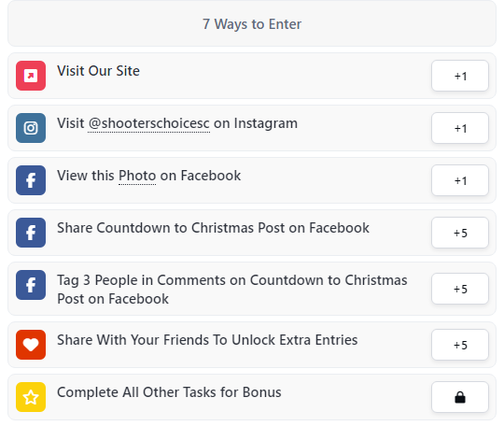Click the Instagram icon

(x=31, y=128)
